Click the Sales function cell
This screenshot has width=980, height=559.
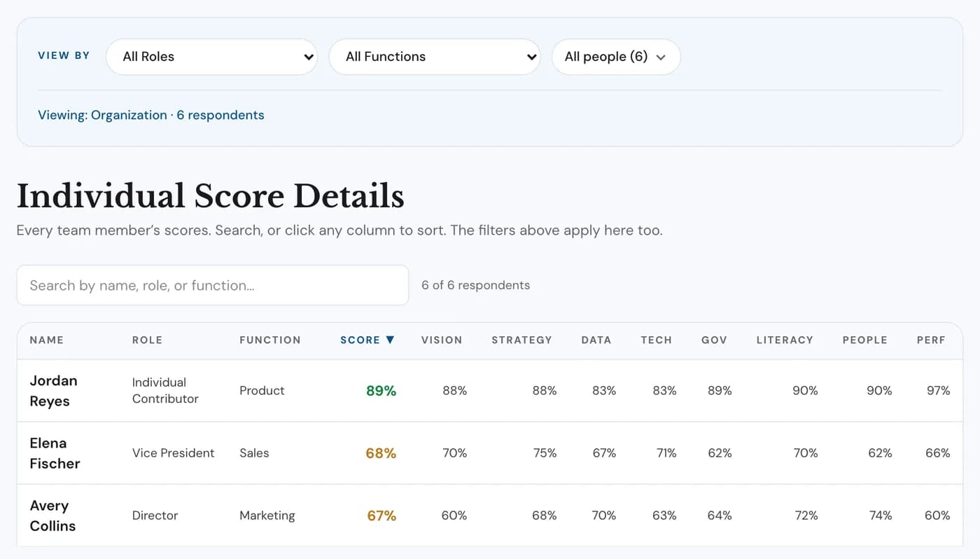pos(254,453)
